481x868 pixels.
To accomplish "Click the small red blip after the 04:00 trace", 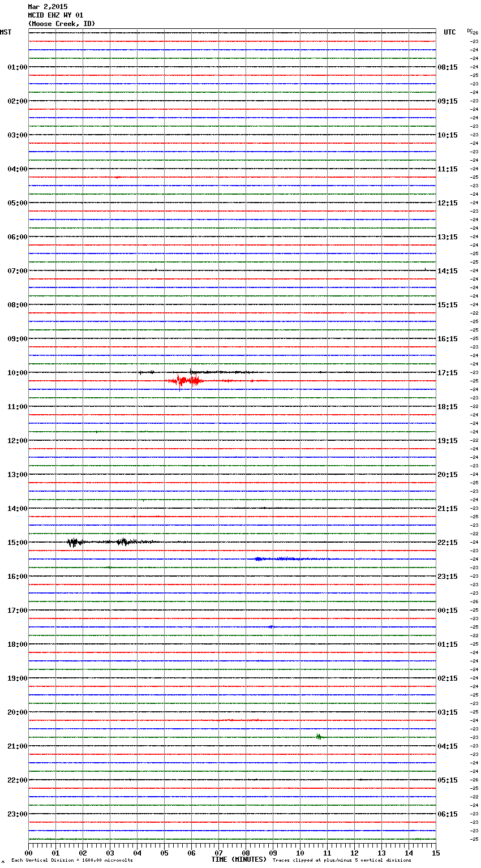I will pyautogui.click(x=117, y=177).
